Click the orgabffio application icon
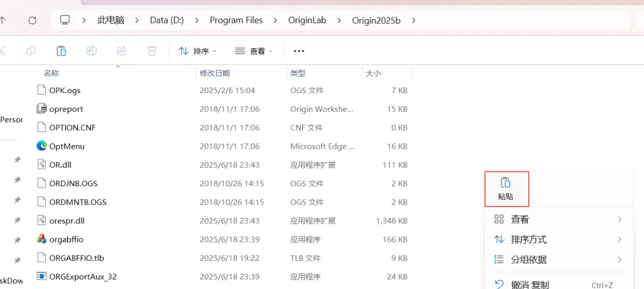Image resolution: width=644 pixels, height=289 pixels. click(x=41, y=239)
